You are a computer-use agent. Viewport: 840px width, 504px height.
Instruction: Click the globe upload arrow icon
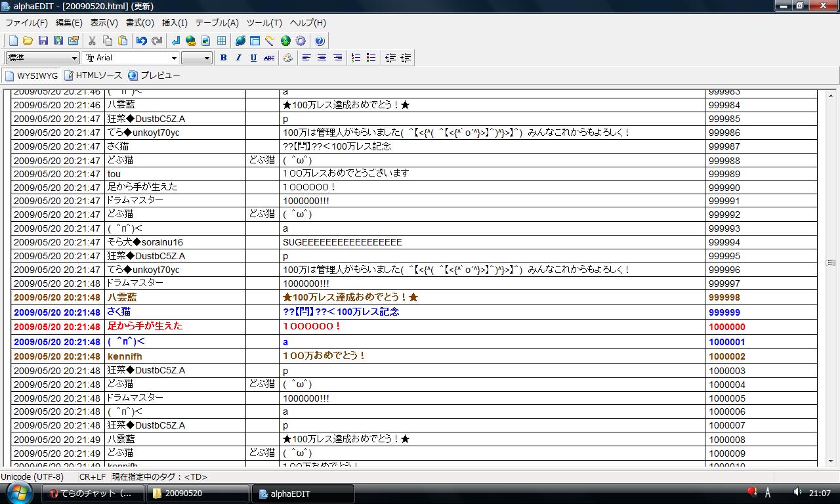coord(285,41)
